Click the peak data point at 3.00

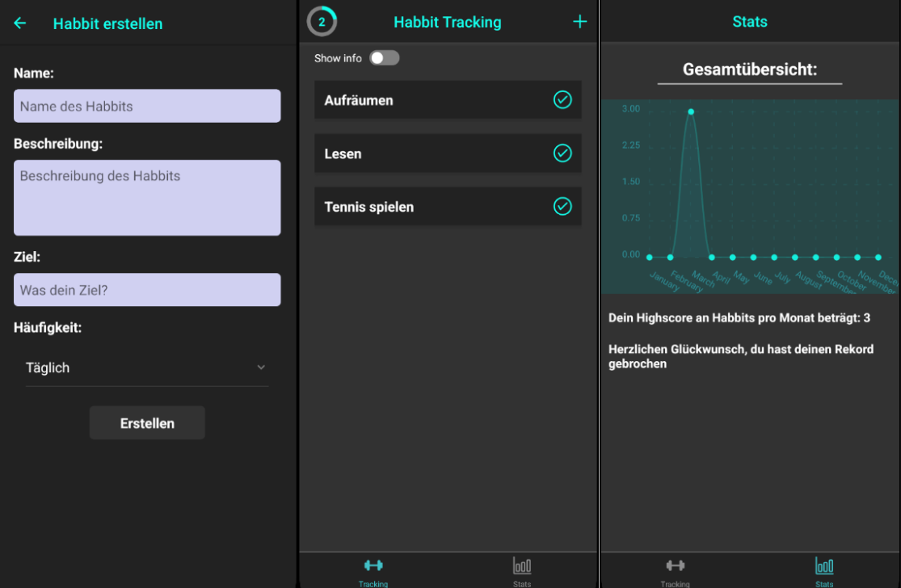point(691,111)
